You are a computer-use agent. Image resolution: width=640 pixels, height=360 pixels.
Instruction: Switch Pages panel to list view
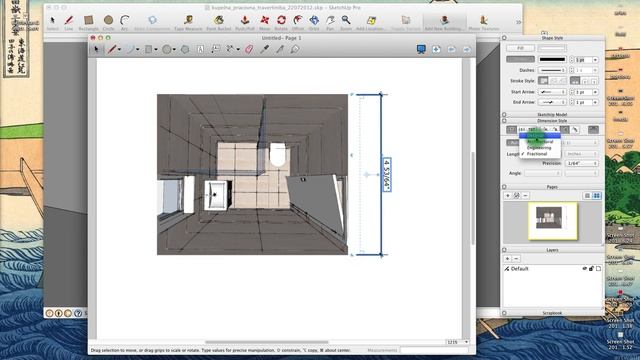click(x=587, y=196)
